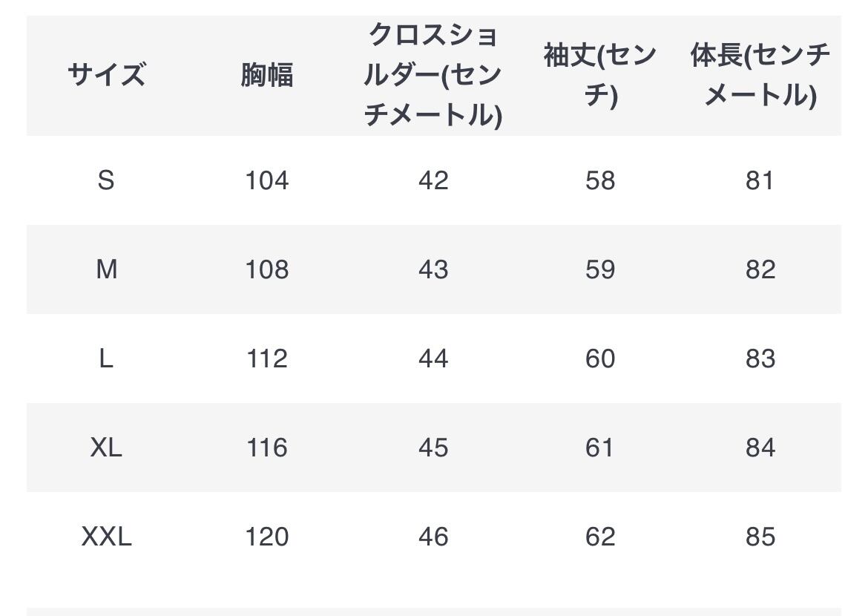Click cross shoulder value 43

coord(433,269)
